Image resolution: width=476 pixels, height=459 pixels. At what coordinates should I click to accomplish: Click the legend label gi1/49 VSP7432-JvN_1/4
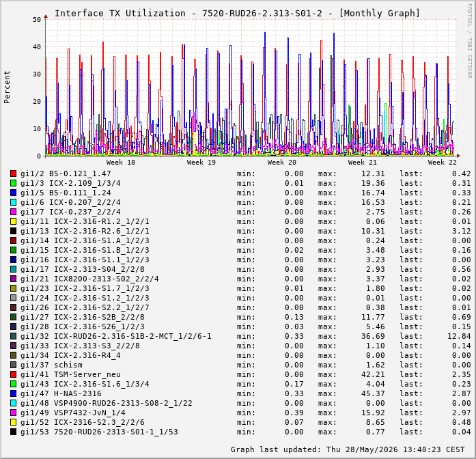pyautogui.click(x=73, y=413)
